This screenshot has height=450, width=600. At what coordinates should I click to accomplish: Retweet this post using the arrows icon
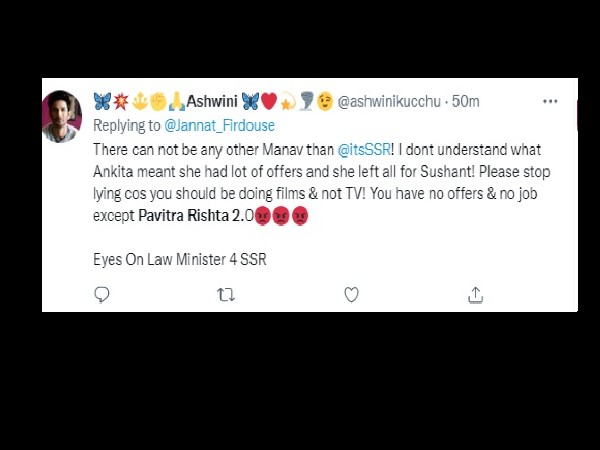click(226, 295)
